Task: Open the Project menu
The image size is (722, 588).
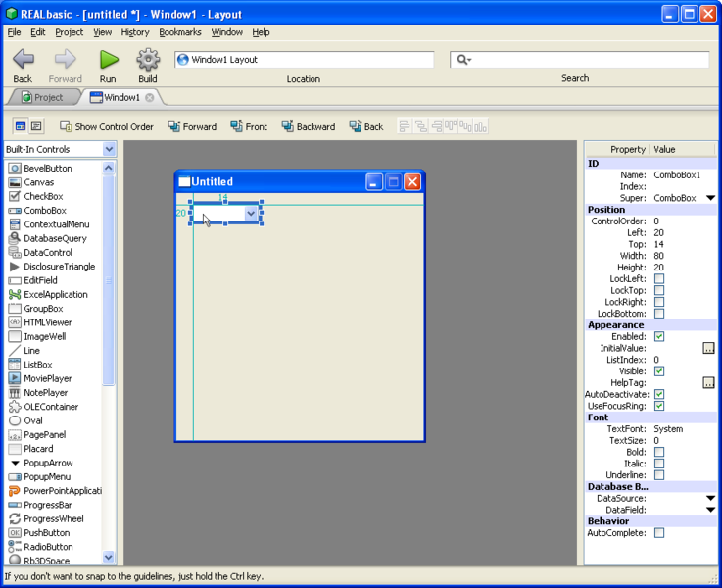Action: (x=69, y=32)
